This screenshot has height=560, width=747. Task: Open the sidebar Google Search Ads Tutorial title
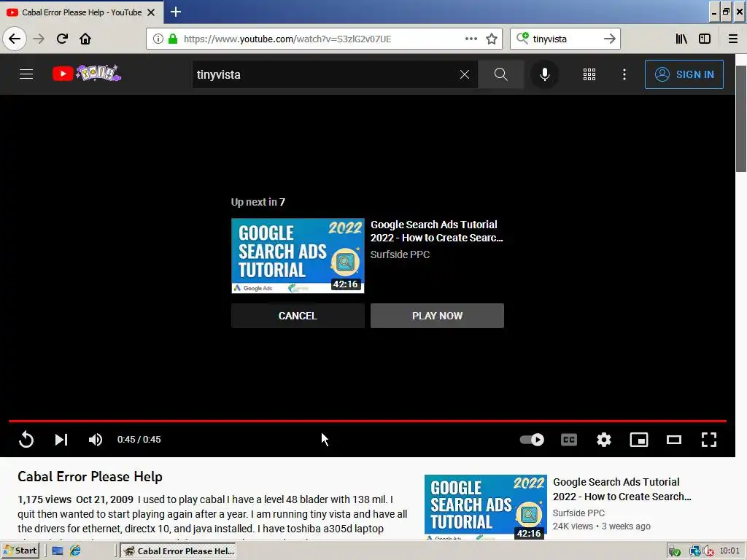(x=622, y=489)
